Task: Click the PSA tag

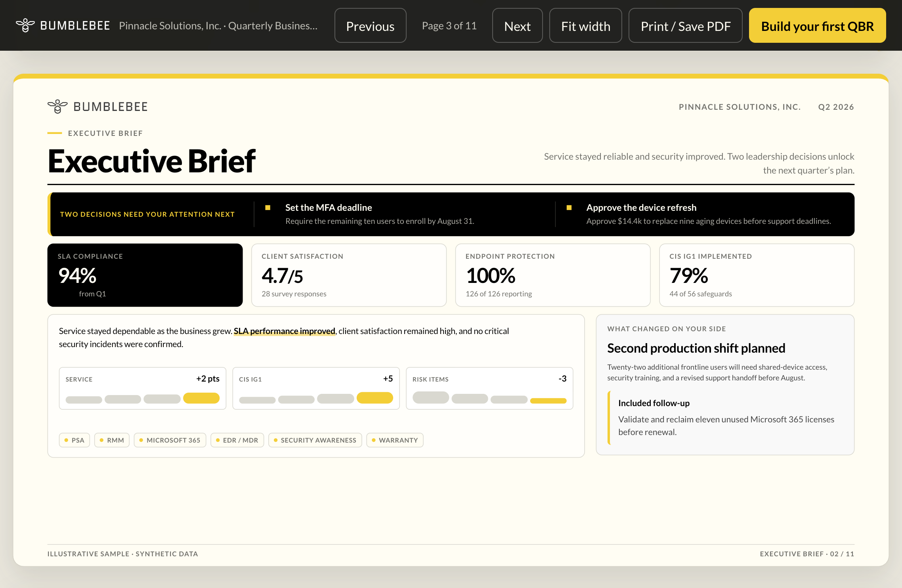Action: 75,440
